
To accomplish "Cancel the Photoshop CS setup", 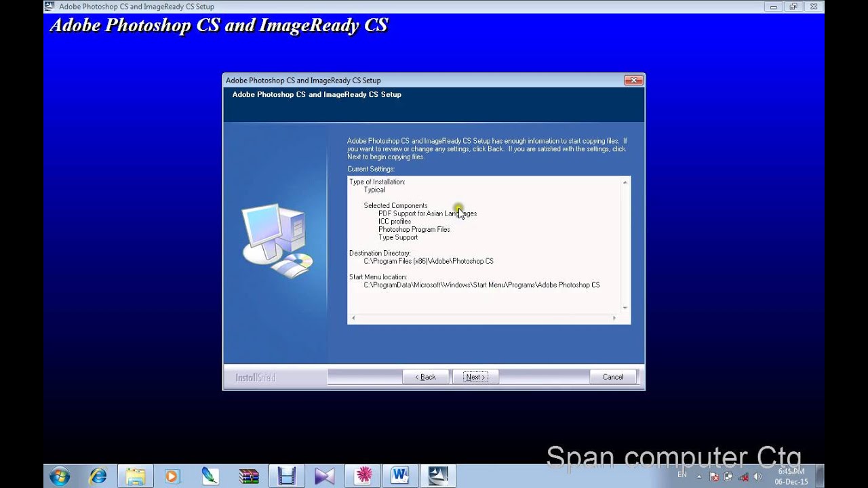I will [613, 377].
